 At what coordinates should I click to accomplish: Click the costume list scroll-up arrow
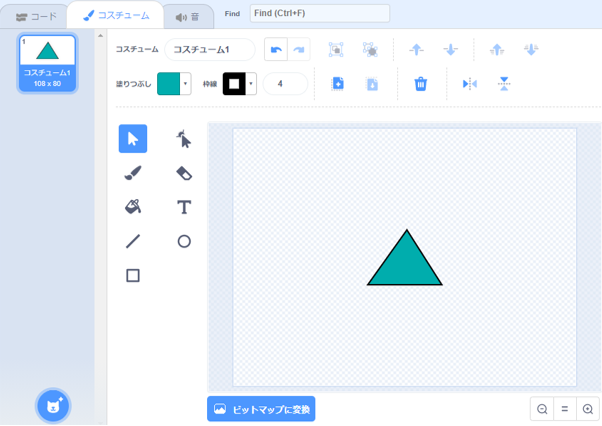point(101,36)
